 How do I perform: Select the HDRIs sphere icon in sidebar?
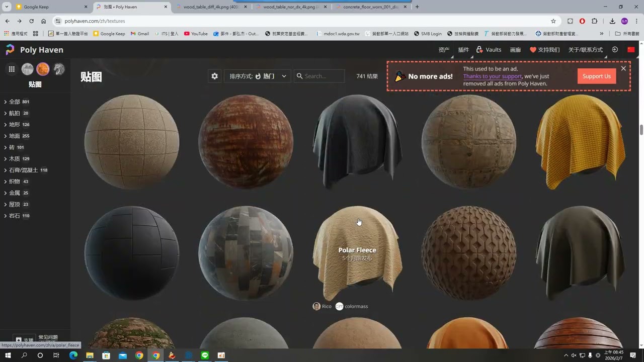[27, 69]
